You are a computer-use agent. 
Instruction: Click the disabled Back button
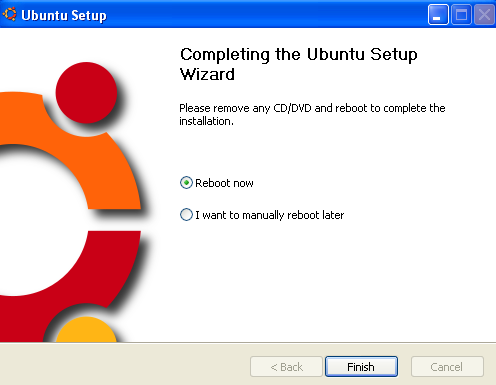point(286,367)
